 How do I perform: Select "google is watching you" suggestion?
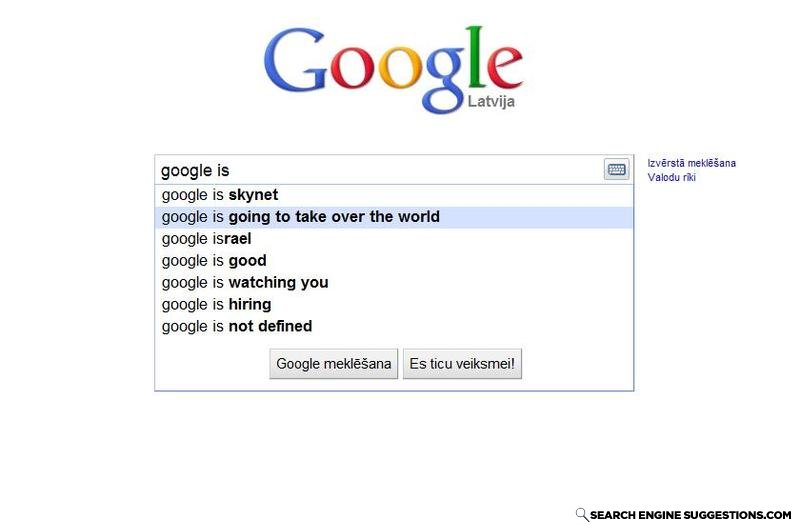click(394, 283)
